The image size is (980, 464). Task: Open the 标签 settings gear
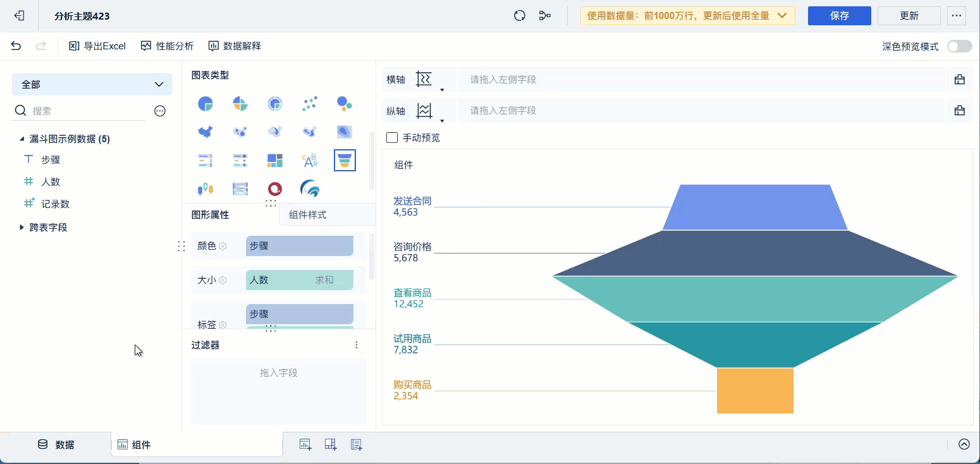pos(223,325)
